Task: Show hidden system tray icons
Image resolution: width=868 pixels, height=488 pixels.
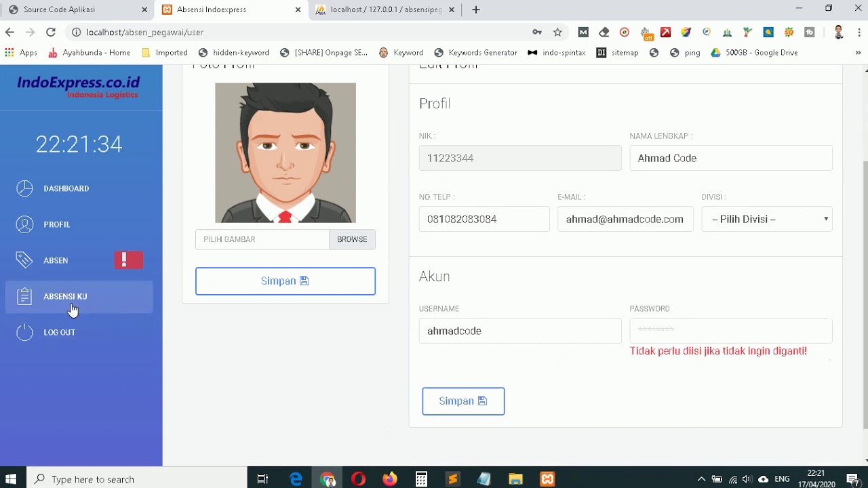Action: click(701, 479)
